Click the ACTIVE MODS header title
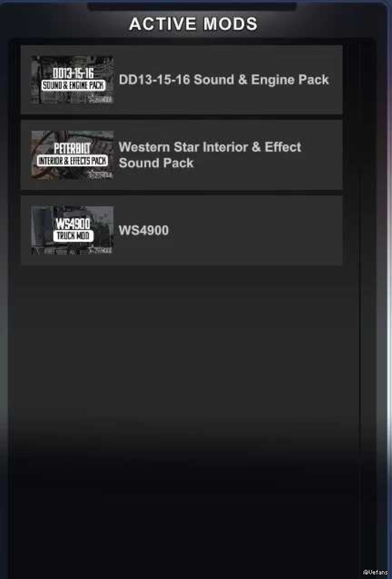The width and height of the screenshot is (392, 579). point(193,24)
